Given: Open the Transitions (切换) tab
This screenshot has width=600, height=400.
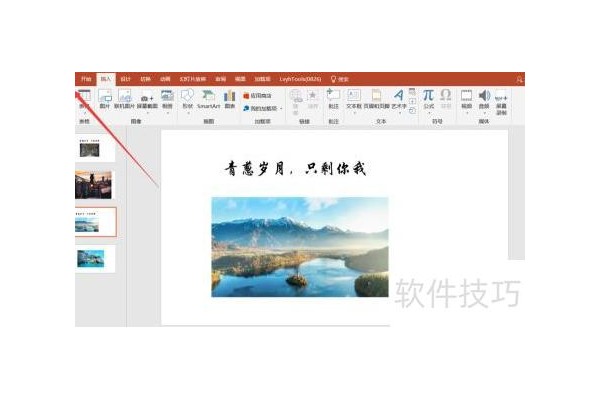Looking at the screenshot, I should (x=145, y=79).
